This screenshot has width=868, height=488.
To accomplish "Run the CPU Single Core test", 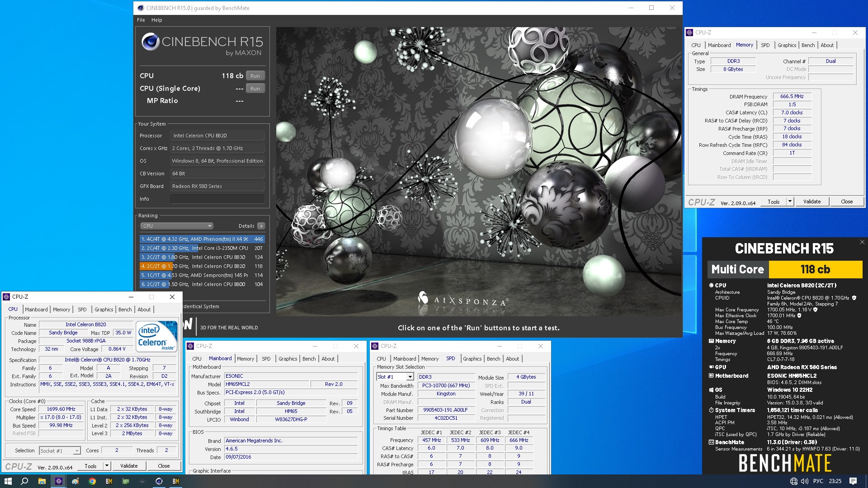I will coord(255,89).
